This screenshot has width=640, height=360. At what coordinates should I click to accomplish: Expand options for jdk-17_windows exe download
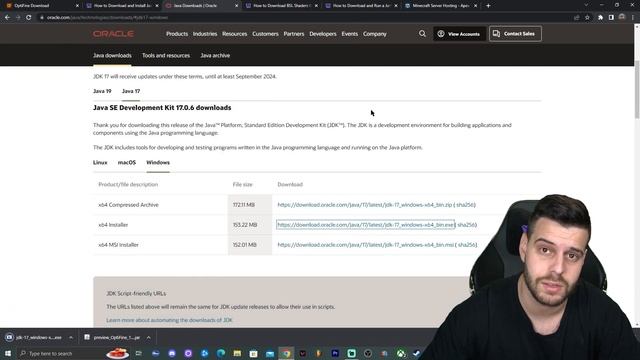coord(71,338)
